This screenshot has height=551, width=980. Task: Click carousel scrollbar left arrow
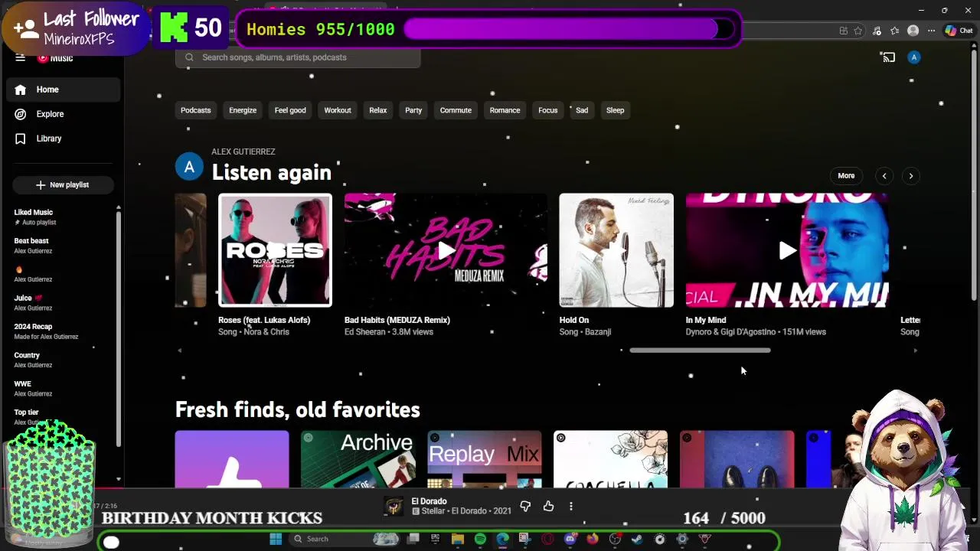pyautogui.click(x=179, y=350)
